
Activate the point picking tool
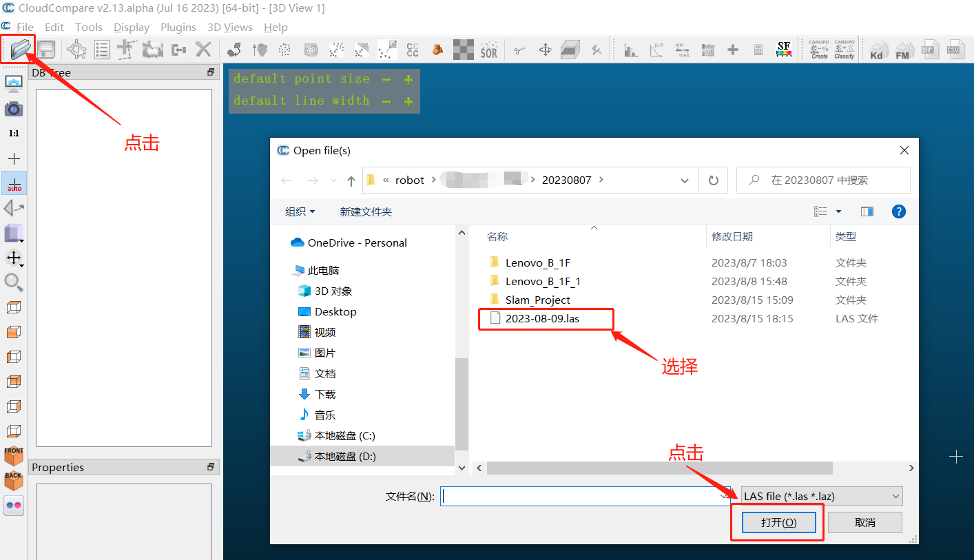pos(76,50)
